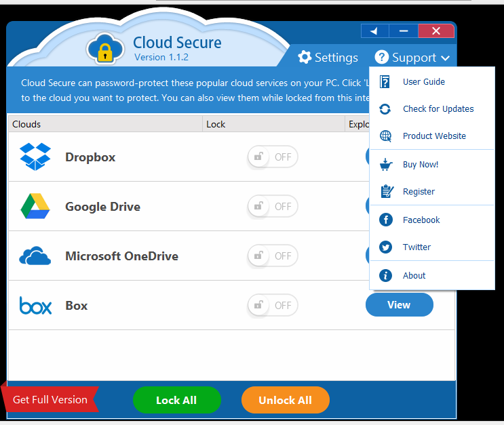The height and width of the screenshot is (425, 504).
Task: Click the Check for Updates refresh icon
Action: pyautogui.click(x=385, y=109)
